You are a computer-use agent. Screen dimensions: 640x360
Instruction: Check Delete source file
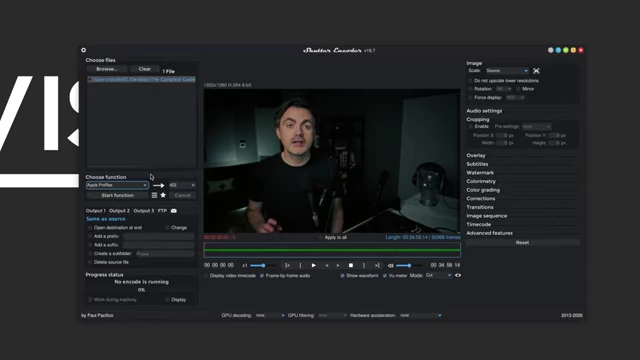(x=90, y=262)
